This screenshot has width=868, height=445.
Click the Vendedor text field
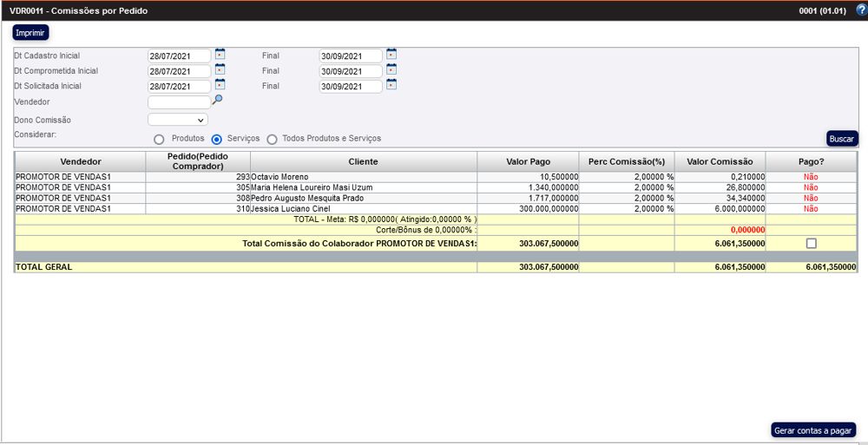(178, 102)
